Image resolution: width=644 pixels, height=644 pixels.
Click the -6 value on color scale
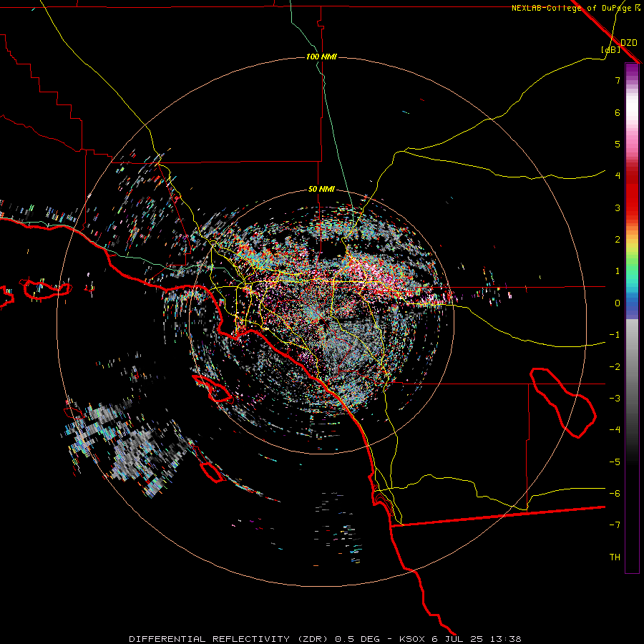pyautogui.click(x=615, y=494)
